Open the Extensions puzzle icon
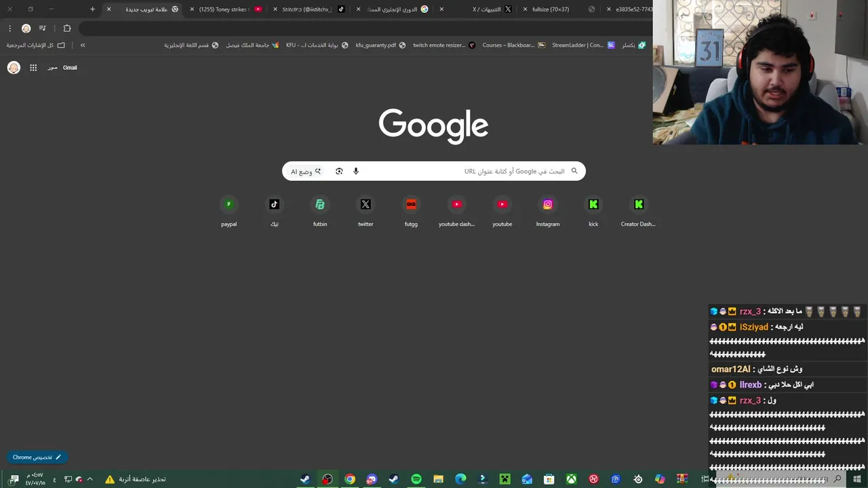This screenshot has width=868, height=488. point(67,28)
